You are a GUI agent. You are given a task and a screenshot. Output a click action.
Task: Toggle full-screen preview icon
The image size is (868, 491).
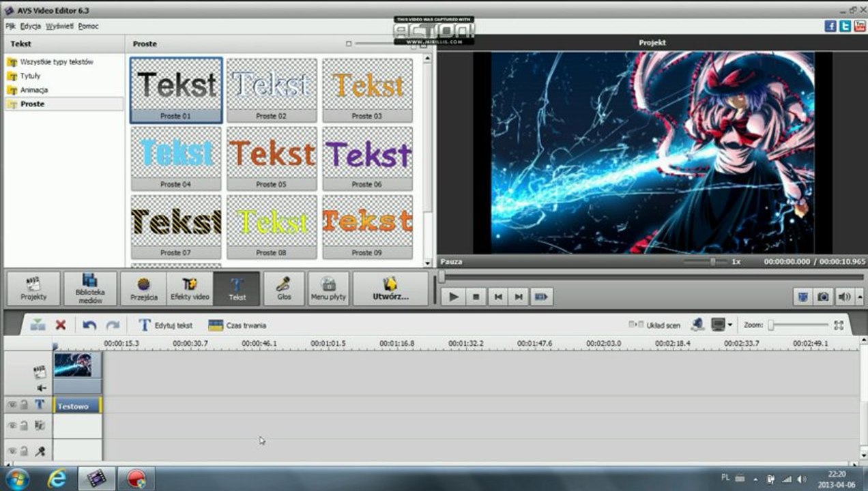click(x=803, y=297)
